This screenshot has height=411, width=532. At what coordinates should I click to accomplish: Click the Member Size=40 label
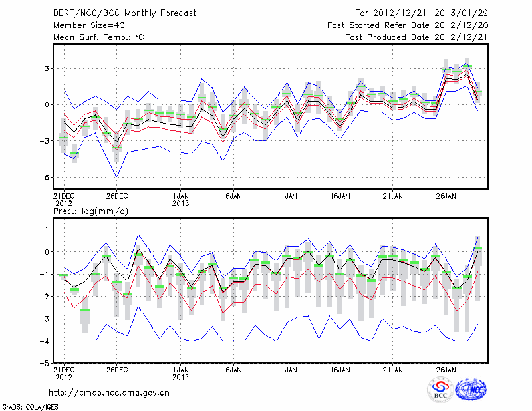click(x=88, y=25)
